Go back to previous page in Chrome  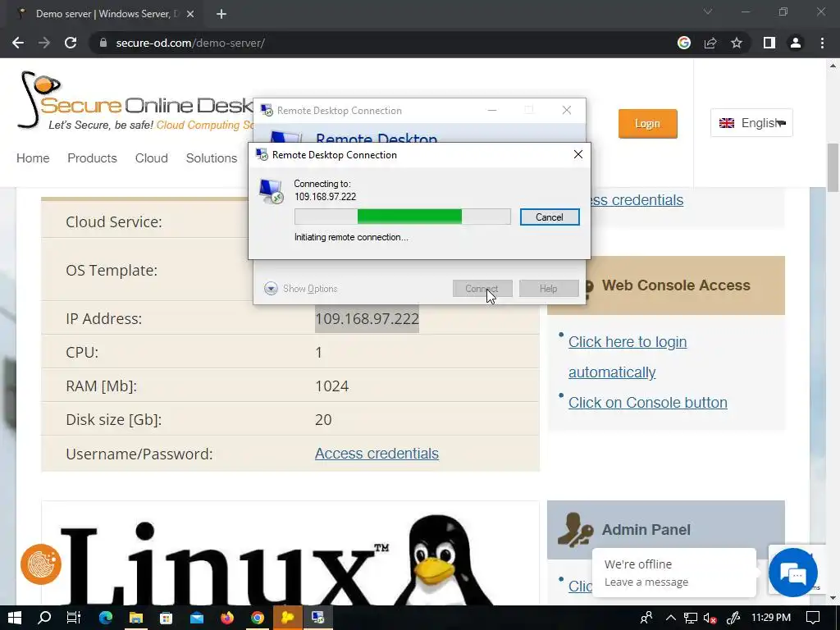tap(18, 43)
